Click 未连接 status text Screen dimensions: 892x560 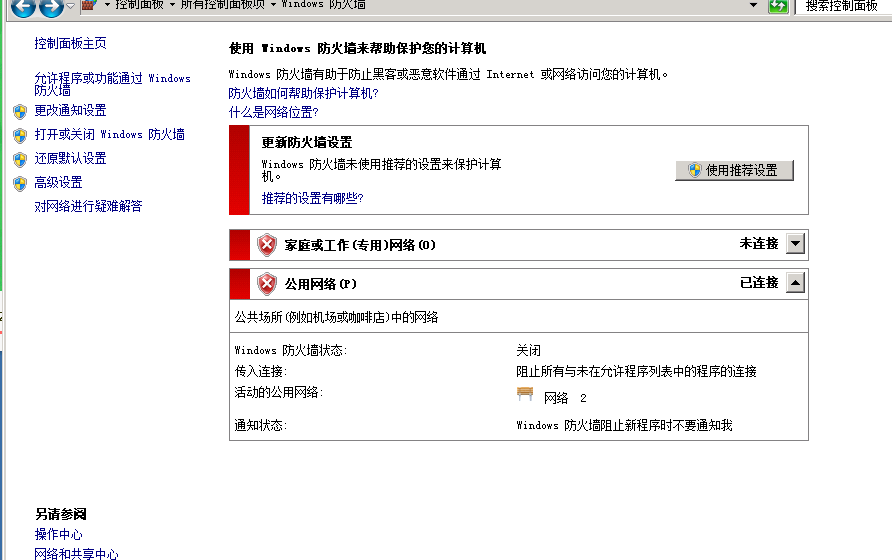(x=758, y=244)
